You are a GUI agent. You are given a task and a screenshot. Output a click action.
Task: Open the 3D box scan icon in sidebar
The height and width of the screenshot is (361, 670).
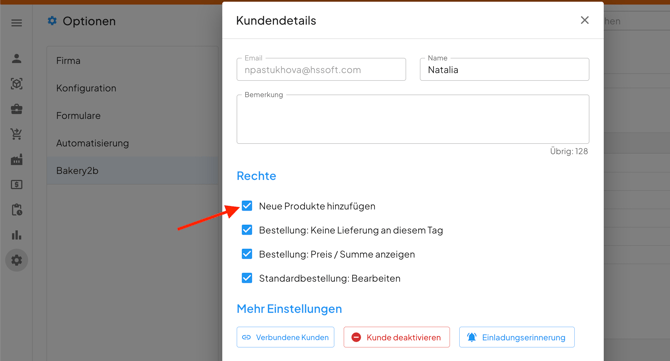[17, 84]
